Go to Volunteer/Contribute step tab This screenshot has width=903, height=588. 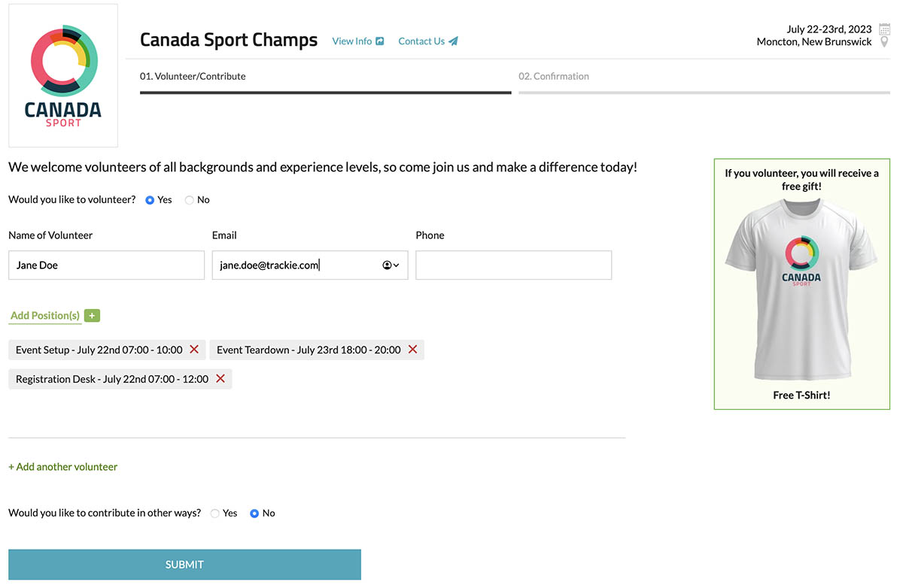(193, 77)
